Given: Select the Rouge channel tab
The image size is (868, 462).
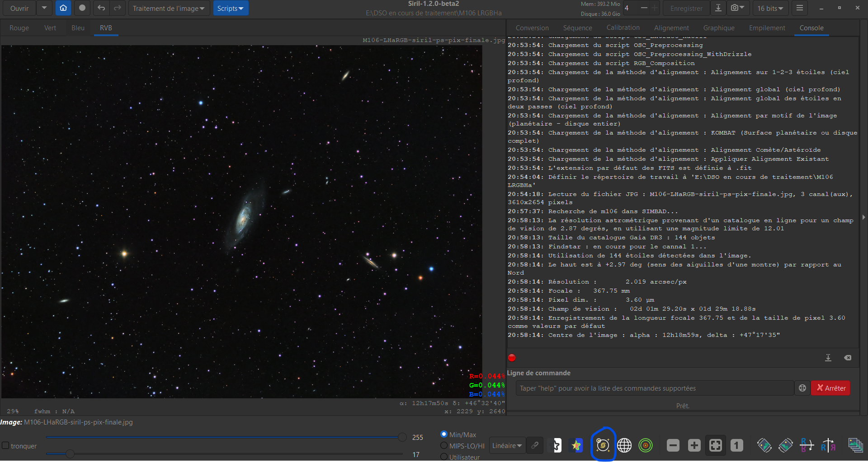Looking at the screenshot, I should [19, 28].
